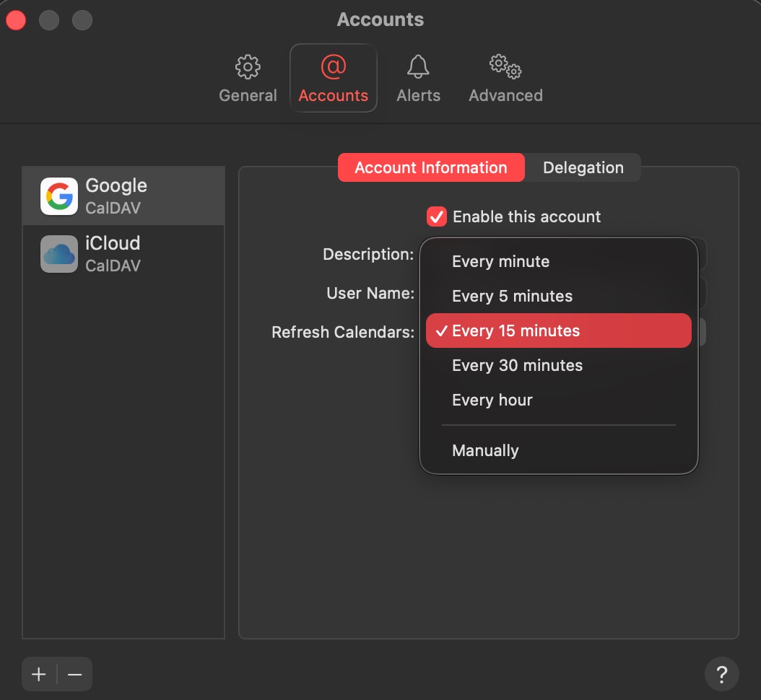The image size is (761, 700).
Task: Select the Accounts @ toolbar icon
Action: click(333, 68)
